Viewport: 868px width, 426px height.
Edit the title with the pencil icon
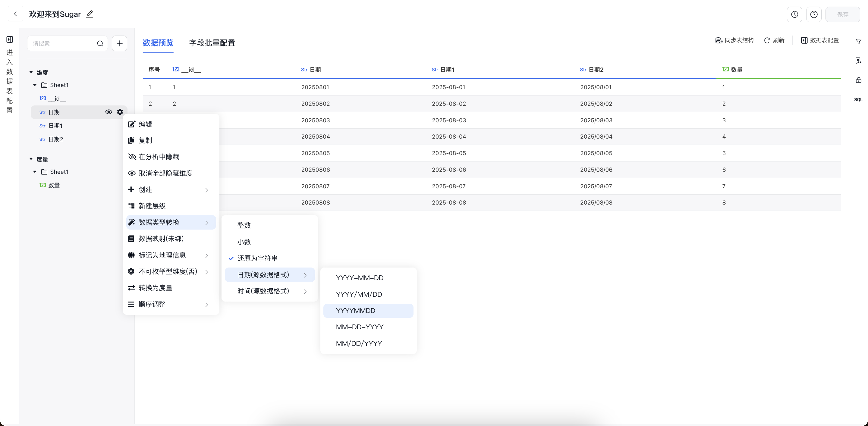pos(90,14)
